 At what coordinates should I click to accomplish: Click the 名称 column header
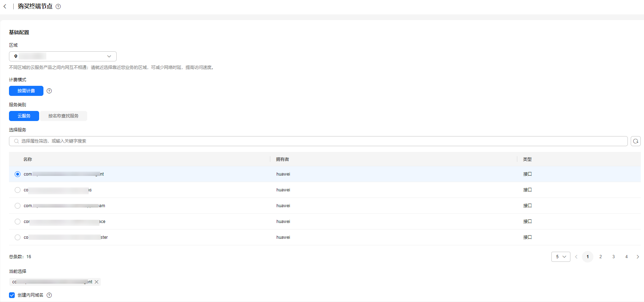(x=28, y=159)
